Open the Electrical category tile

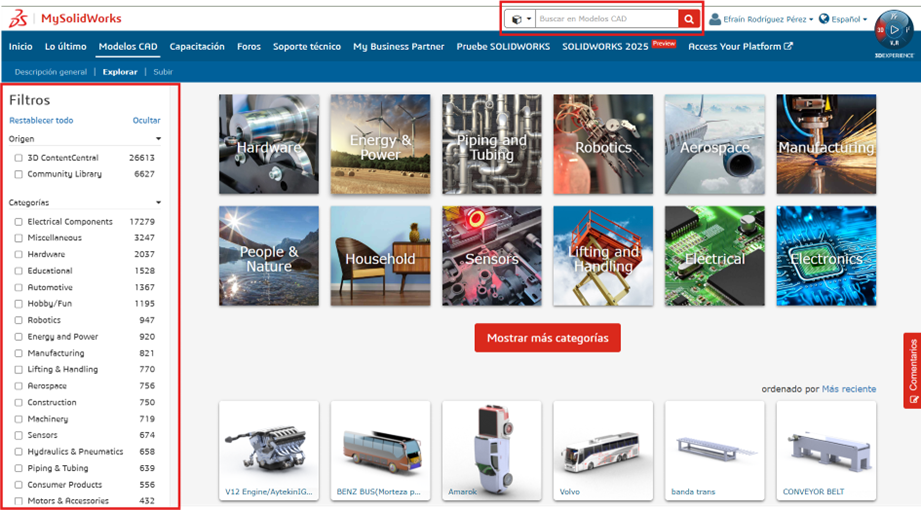[x=715, y=256]
